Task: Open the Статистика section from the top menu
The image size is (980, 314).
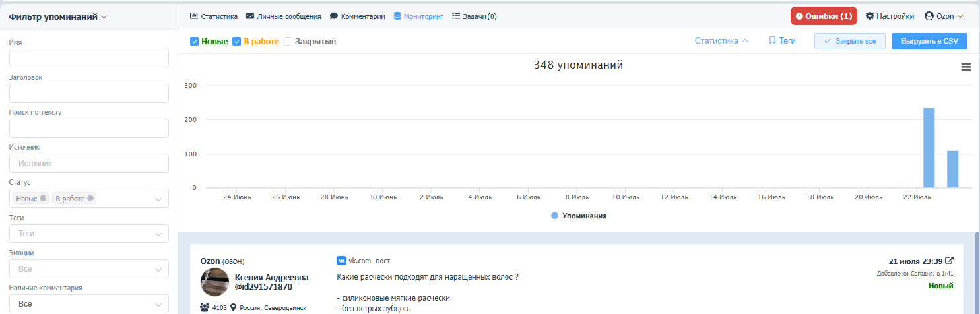Action: tap(213, 16)
